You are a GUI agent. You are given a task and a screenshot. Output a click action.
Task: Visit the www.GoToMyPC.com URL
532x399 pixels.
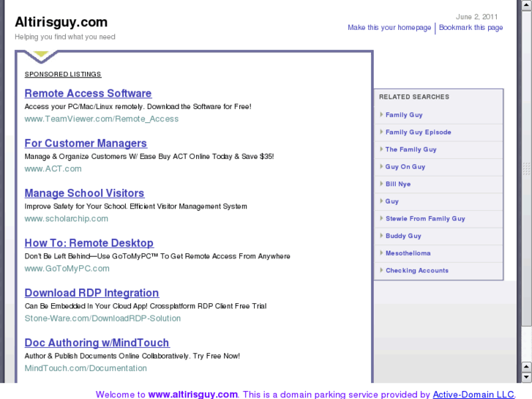[67, 269]
